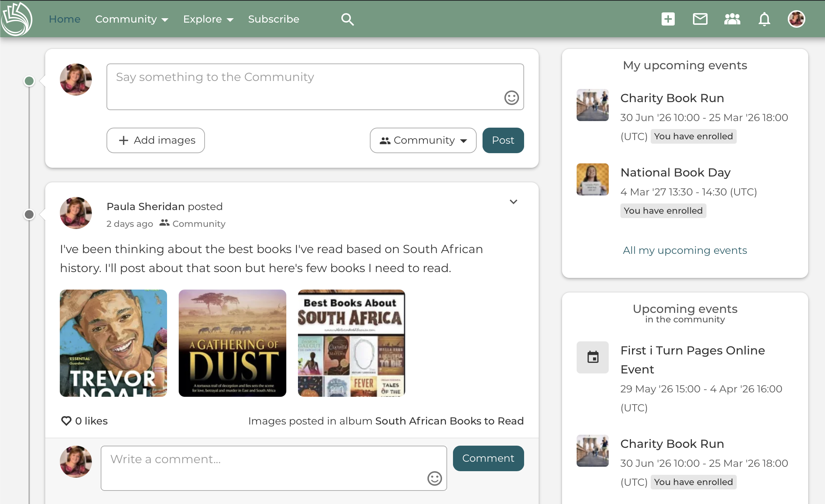Click the '0 likes' count
The width and height of the screenshot is (825, 504).
coord(91,421)
